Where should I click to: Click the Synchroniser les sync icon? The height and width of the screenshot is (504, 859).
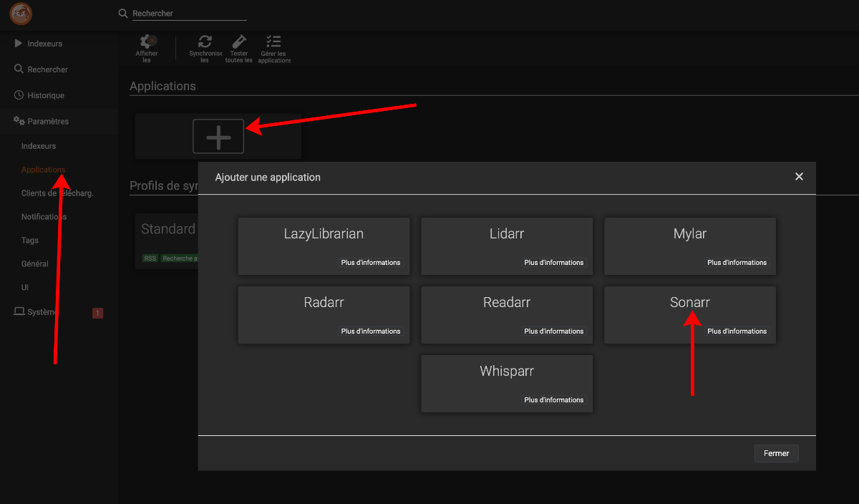tap(205, 42)
